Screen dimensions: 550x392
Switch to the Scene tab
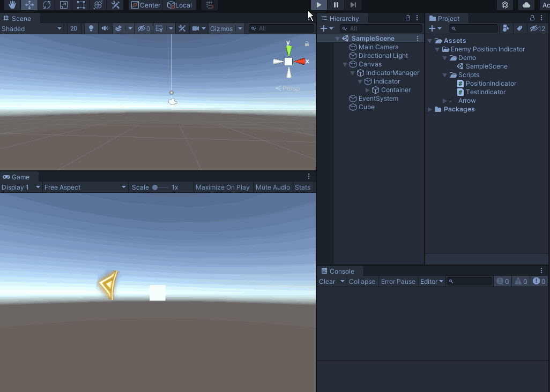pyautogui.click(x=17, y=19)
